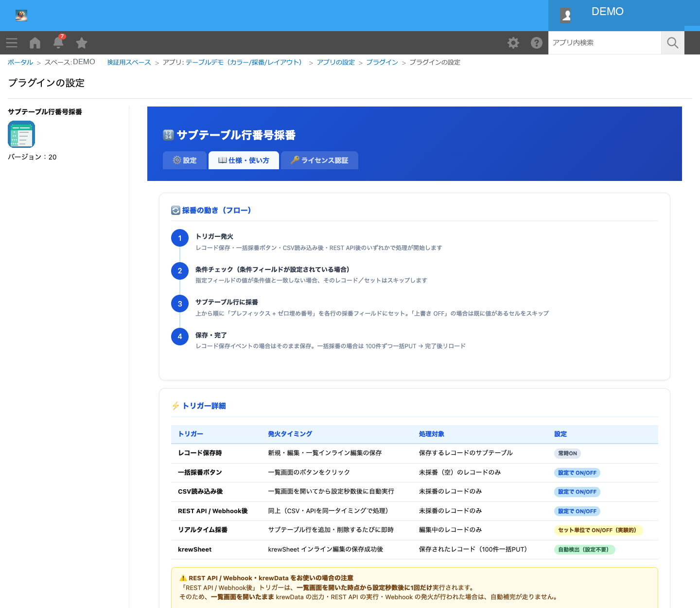Image resolution: width=700 pixels, height=608 pixels.
Task: Click step 4 circle 保存・完了
Action: coord(180,337)
